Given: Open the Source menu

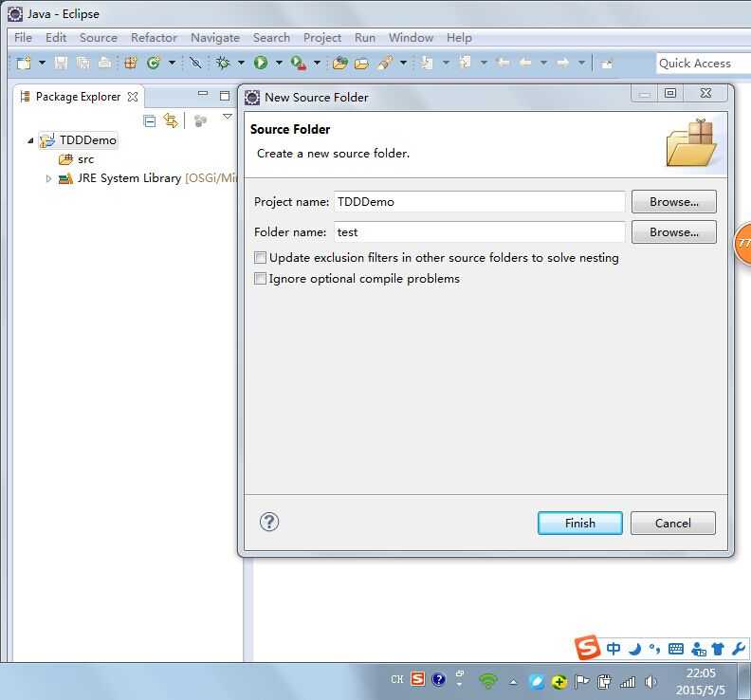Looking at the screenshot, I should coord(99,37).
